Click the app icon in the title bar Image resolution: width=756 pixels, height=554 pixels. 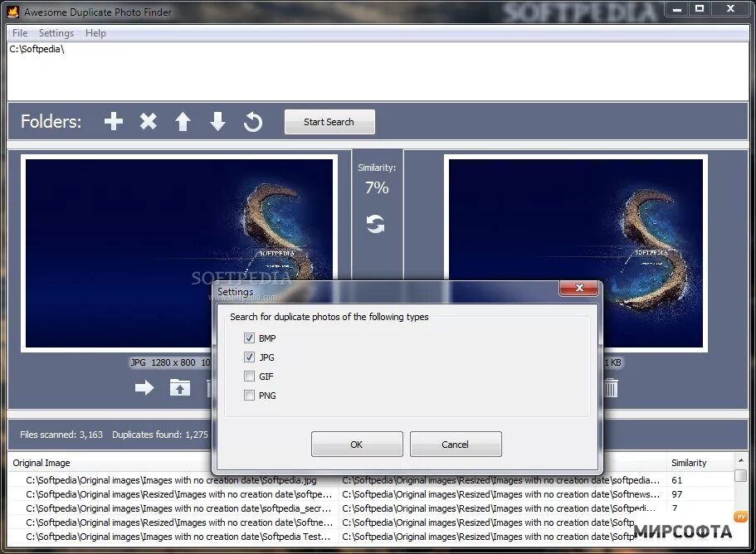click(x=13, y=12)
